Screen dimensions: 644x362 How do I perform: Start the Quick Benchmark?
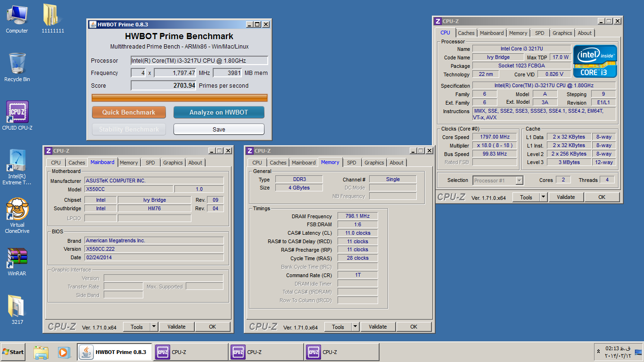click(129, 112)
